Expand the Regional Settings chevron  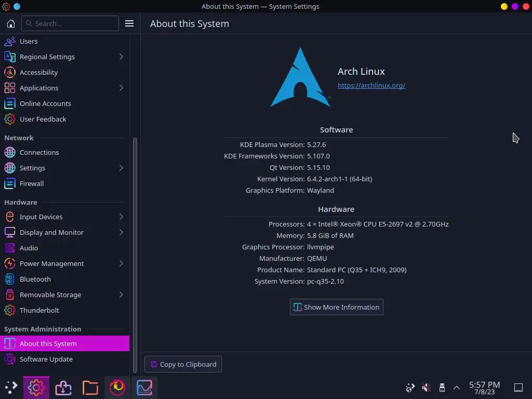pyautogui.click(x=121, y=57)
